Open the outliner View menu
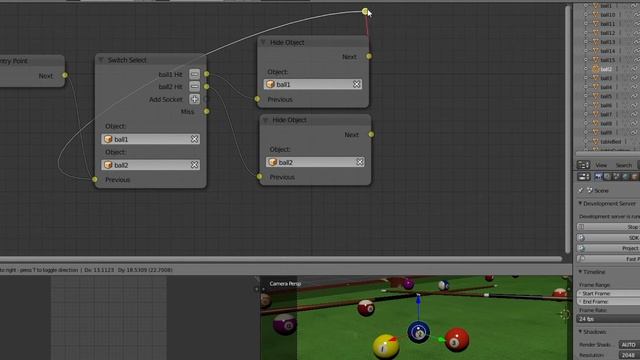640x360 pixels. click(601, 165)
